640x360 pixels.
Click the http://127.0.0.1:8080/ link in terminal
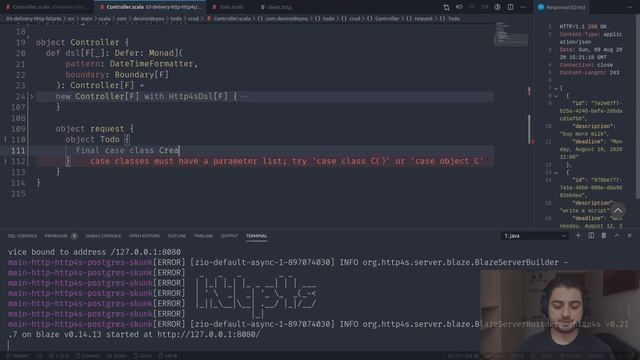pyautogui.click(x=209, y=334)
